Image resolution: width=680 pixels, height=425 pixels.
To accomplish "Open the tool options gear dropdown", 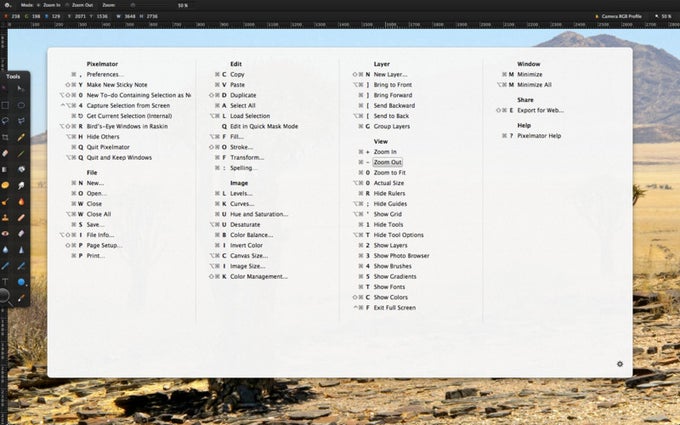I will (7, 5).
